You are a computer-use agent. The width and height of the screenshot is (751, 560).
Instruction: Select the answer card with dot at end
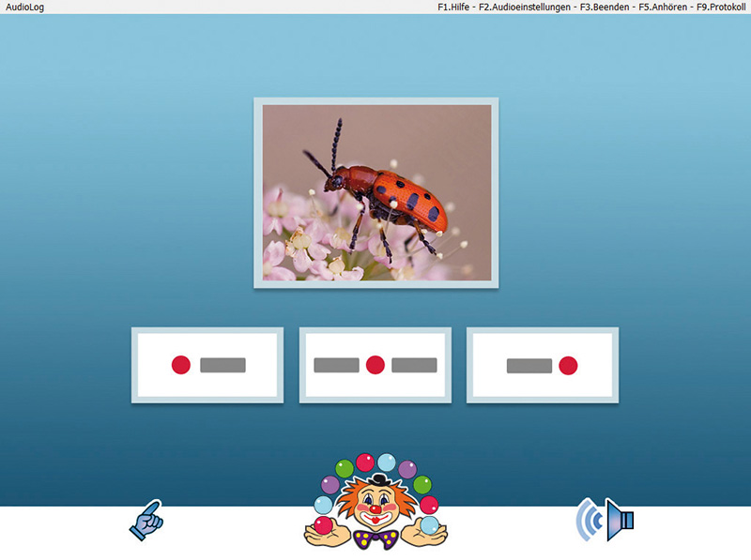(543, 365)
